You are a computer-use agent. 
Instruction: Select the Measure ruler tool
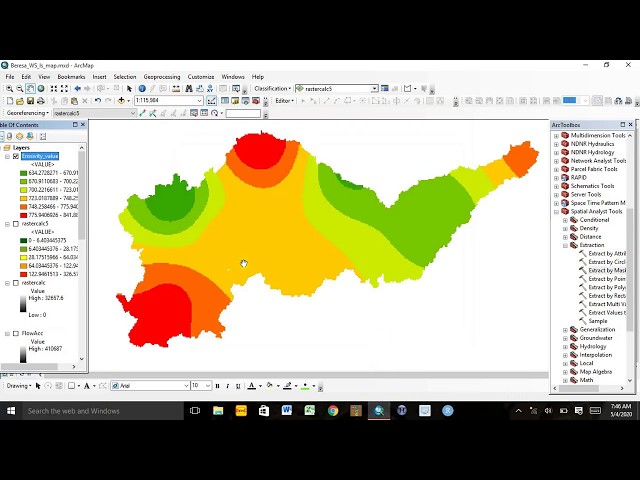pos(176,89)
